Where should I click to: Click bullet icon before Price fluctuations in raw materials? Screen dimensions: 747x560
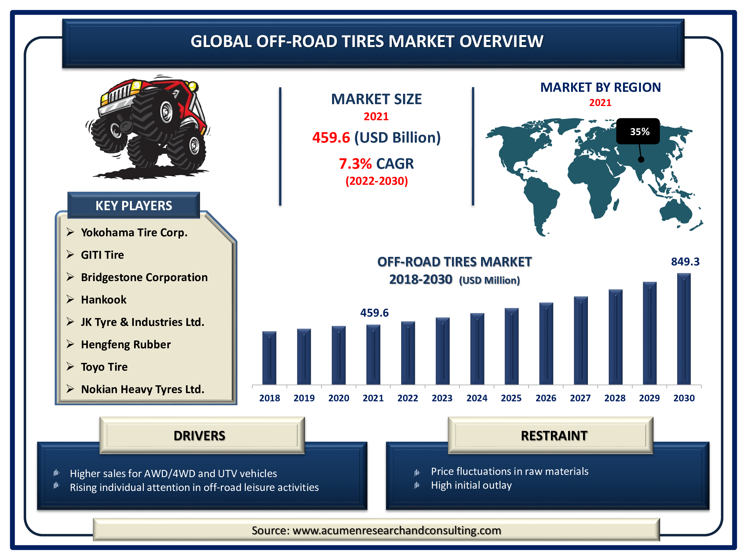(417, 473)
